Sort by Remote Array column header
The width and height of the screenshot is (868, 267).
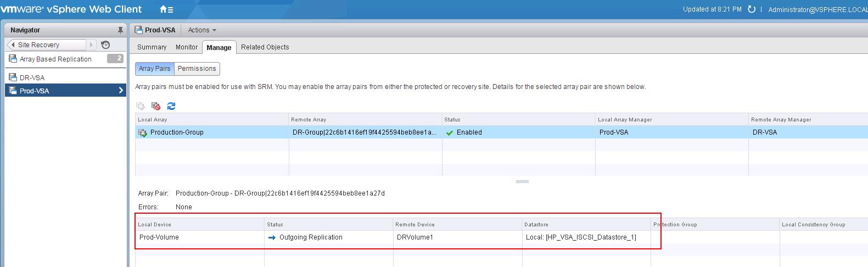[x=366, y=119]
